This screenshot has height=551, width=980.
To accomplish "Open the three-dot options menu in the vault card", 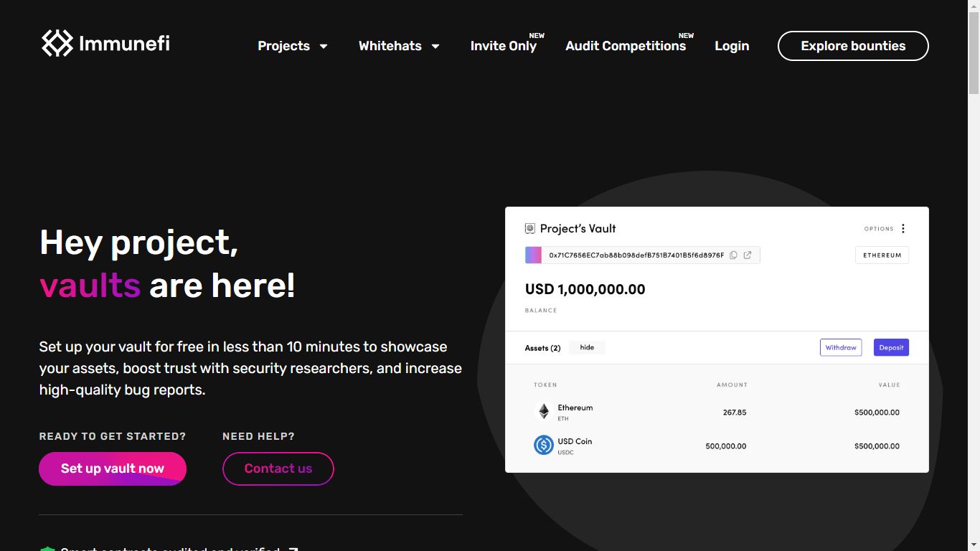I will [903, 229].
